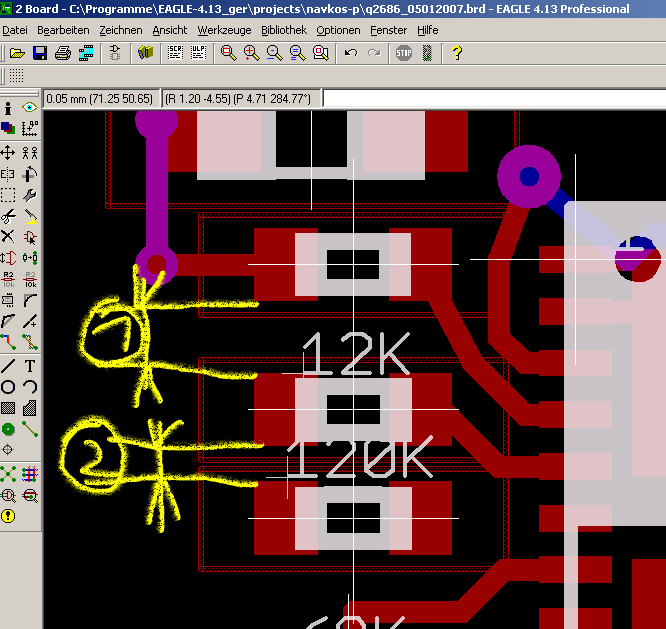Select the Add component tool
The image size is (666, 629).
[29, 237]
